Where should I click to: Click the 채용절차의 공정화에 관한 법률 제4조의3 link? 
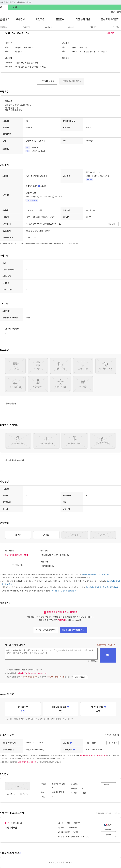[96, 575]
